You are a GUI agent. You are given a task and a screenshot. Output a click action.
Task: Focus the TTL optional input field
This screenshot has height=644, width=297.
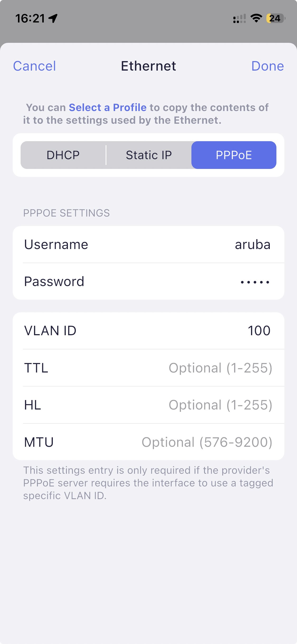pyautogui.click(x=220, y=368)
